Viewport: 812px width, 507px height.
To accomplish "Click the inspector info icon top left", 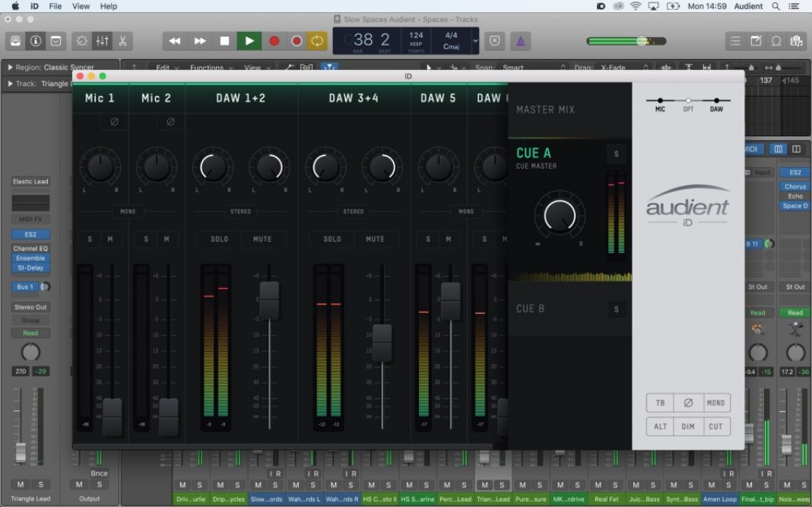I will pos(35,41).
